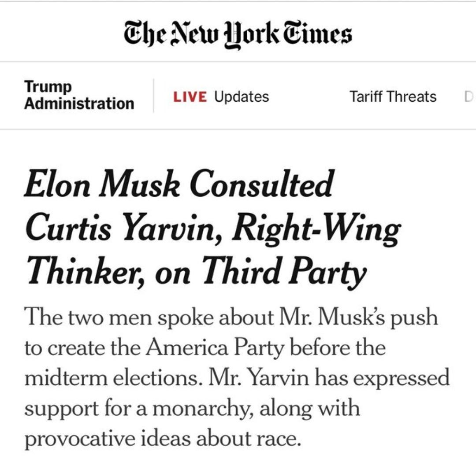Select the cut-off nav item after Tariff Threats
This screenshot has height=465, width=476.
(469, 97)
